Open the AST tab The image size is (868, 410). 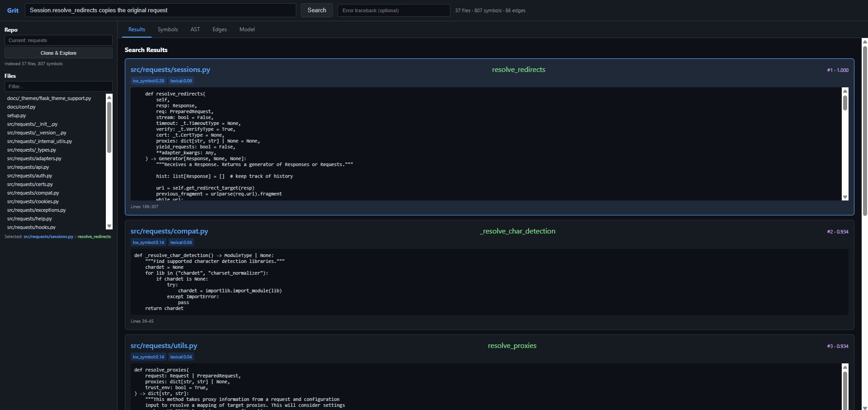[195, 29]
